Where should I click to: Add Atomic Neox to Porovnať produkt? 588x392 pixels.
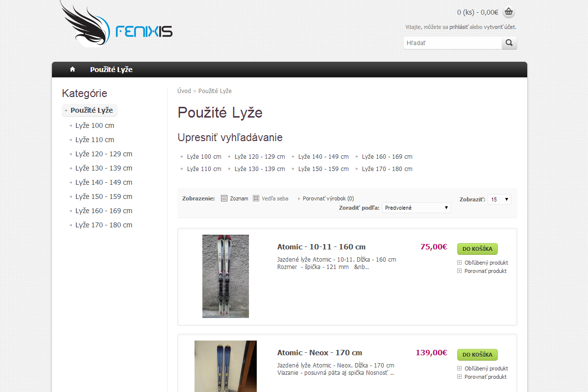[486, 376]
